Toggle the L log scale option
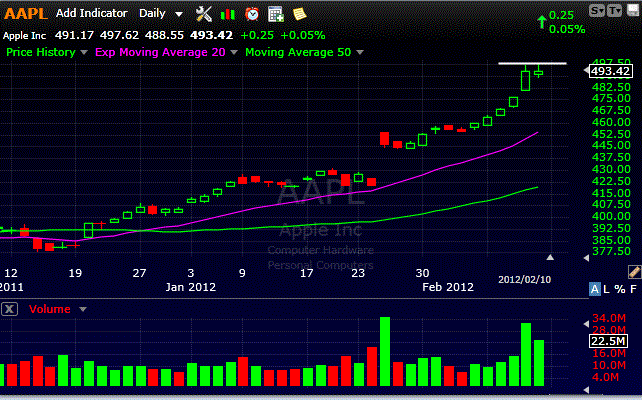 tap(607, 289)
